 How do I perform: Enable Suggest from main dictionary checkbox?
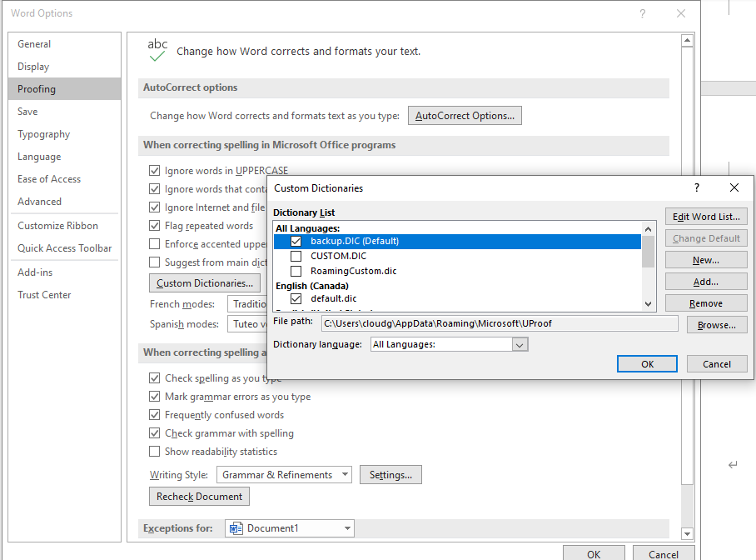click(154, 262)
